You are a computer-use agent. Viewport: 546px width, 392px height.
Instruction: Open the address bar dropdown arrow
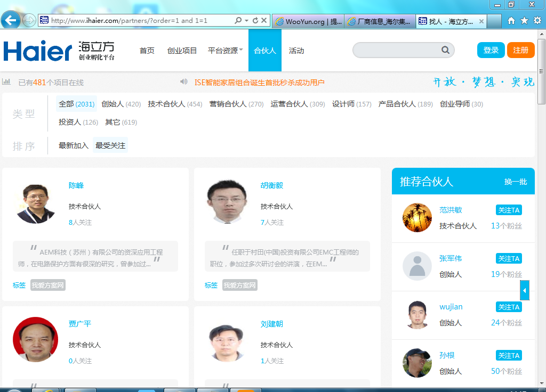coord(246,21)
